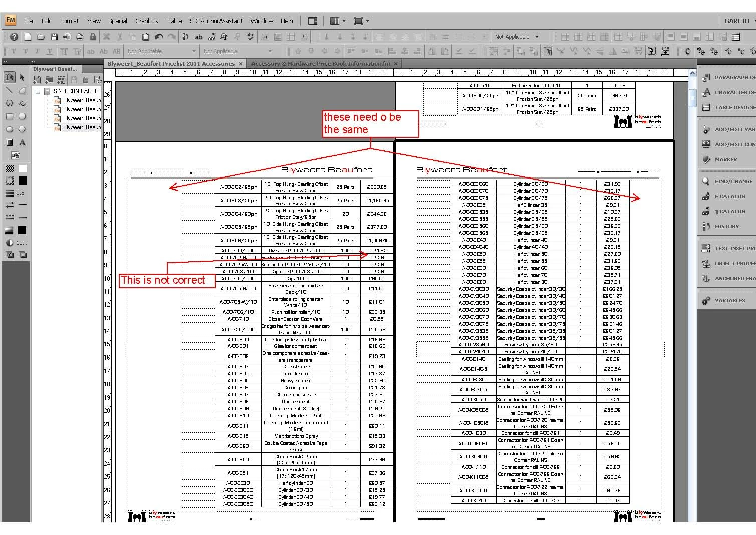Open the Anchored Frame panel icon

[x=706, y=278]
